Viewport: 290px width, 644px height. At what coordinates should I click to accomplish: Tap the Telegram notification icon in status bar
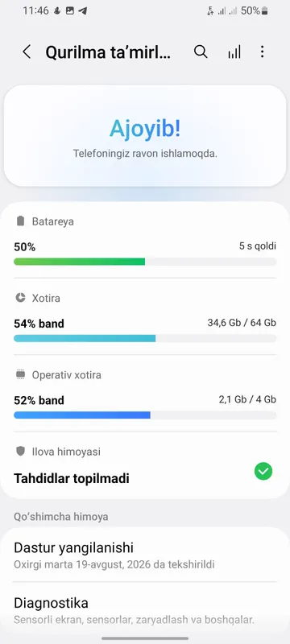[x=82, y=11]
